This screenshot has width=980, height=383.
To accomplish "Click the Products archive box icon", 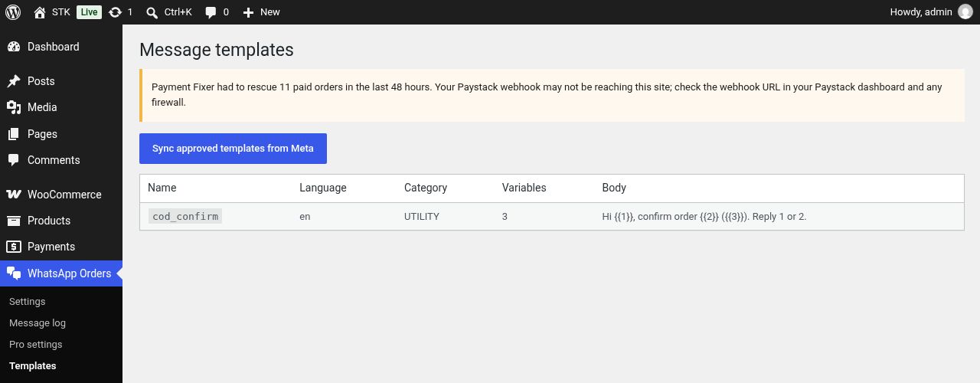I will [x=14, y=221].
